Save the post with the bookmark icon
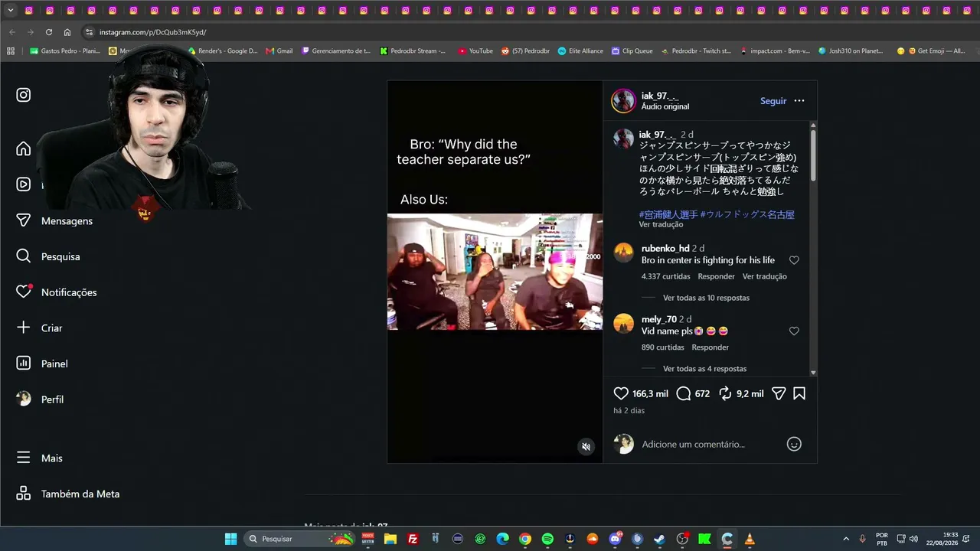Viewport: 980px width, 551px height. (799, 393)
